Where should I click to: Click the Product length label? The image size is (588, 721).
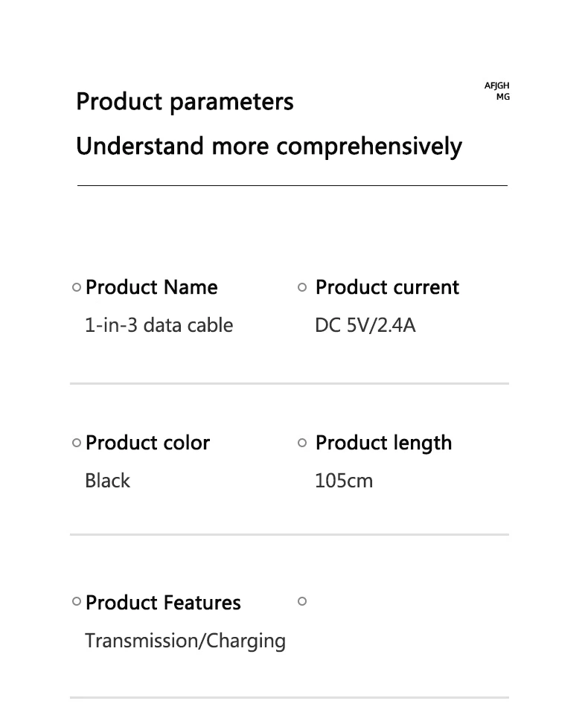pos(383,443)
